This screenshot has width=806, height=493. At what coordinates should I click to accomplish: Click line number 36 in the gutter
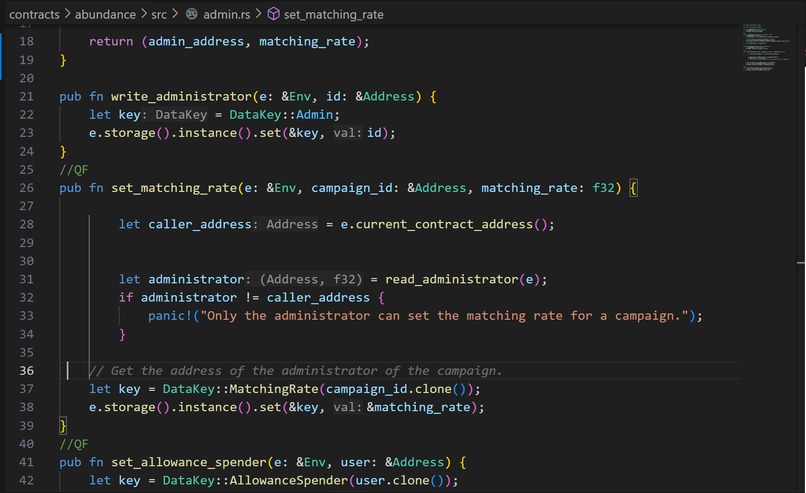[26, 371]
